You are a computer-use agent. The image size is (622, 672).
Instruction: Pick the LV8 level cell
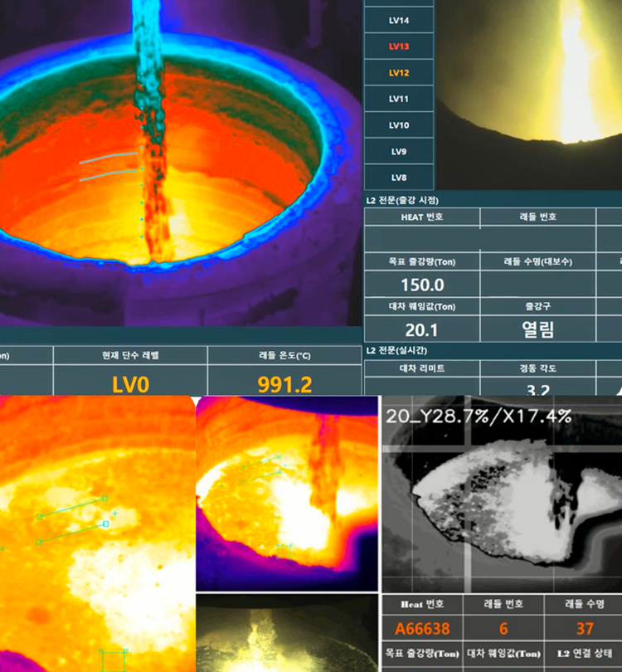click(x=399, y=178)
